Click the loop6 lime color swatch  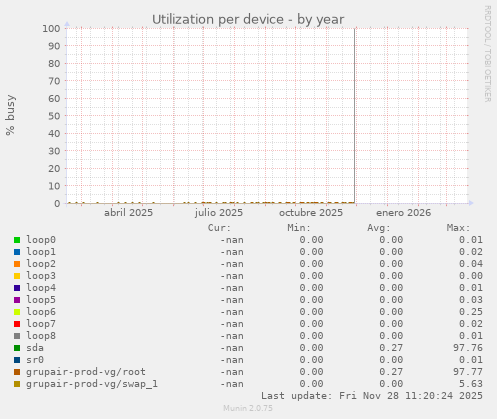(17, 312)
